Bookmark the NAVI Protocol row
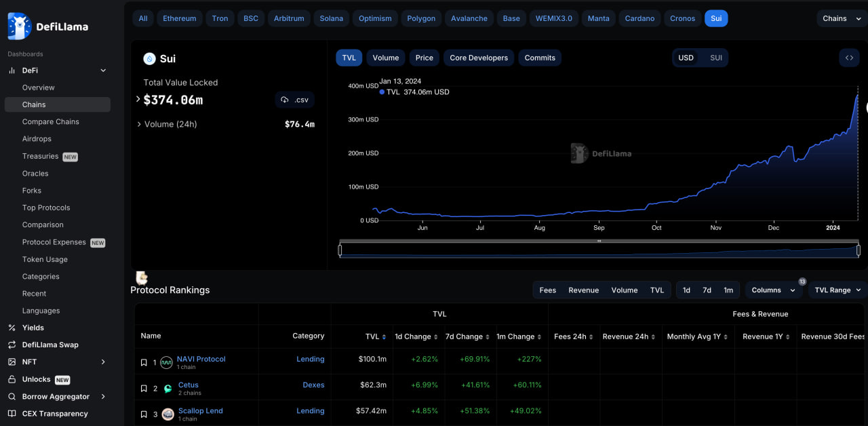Screen dimensions: 868x426 tap(144, 363)
